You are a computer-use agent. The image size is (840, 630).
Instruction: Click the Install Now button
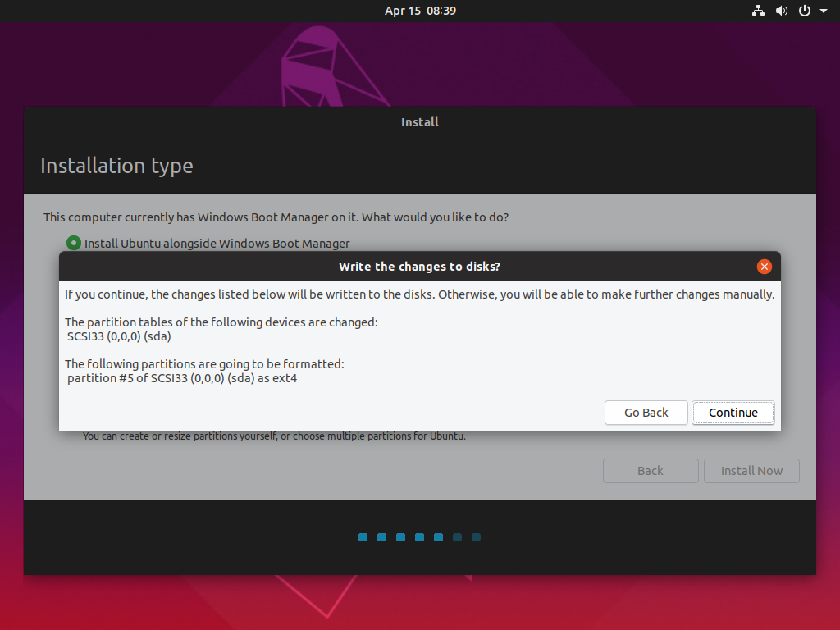[x=751, y=470]
